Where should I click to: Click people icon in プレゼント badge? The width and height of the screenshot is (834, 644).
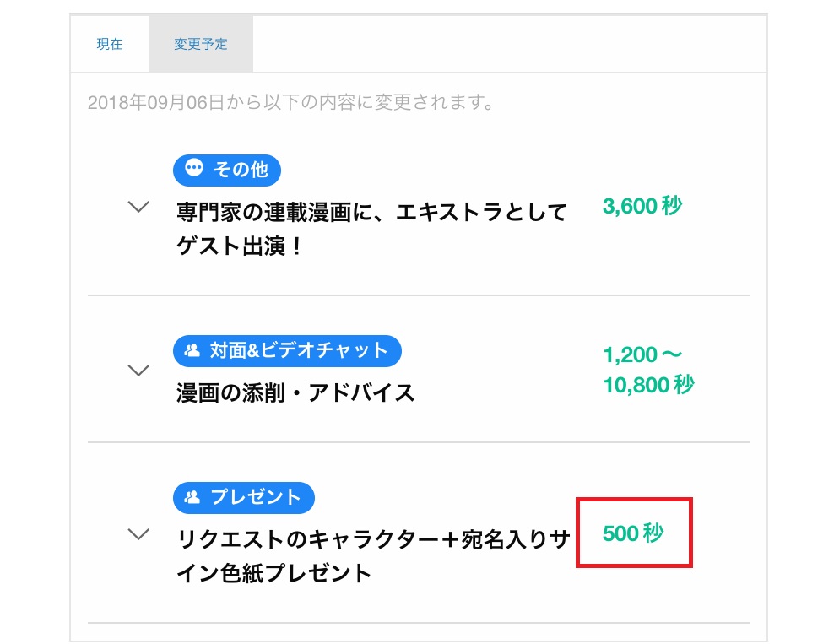[192, 497]
